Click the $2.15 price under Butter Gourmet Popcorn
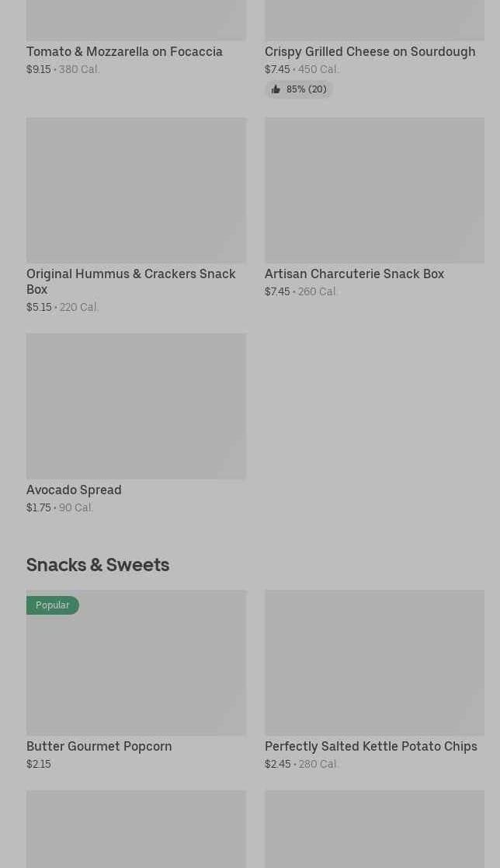 tap(39, 765)
